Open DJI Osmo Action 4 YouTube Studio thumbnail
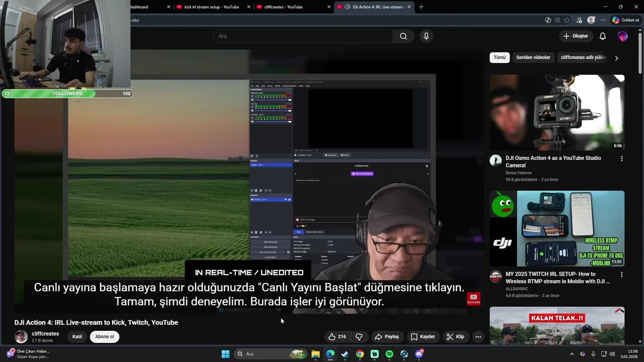 click(557, 113)
